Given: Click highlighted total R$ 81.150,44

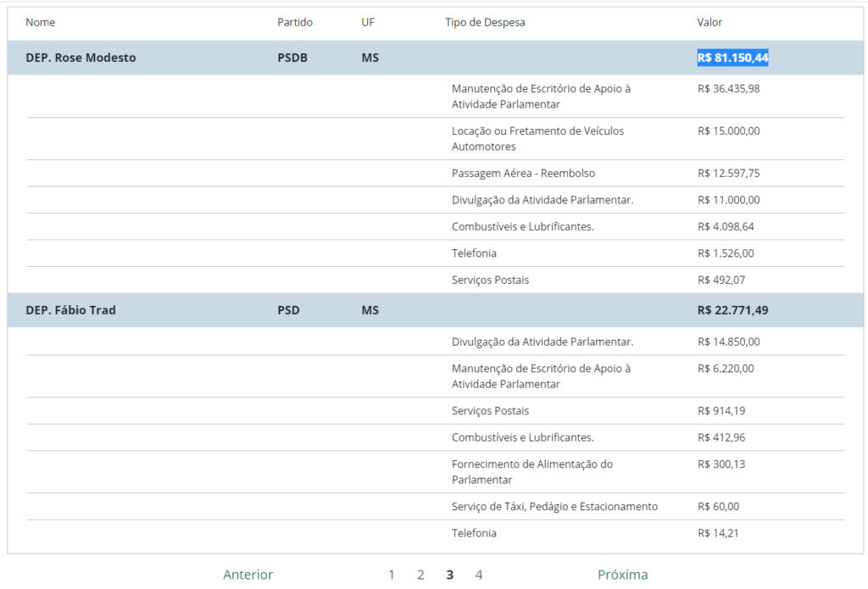Looking at the screenshot, I should point(732,58).
